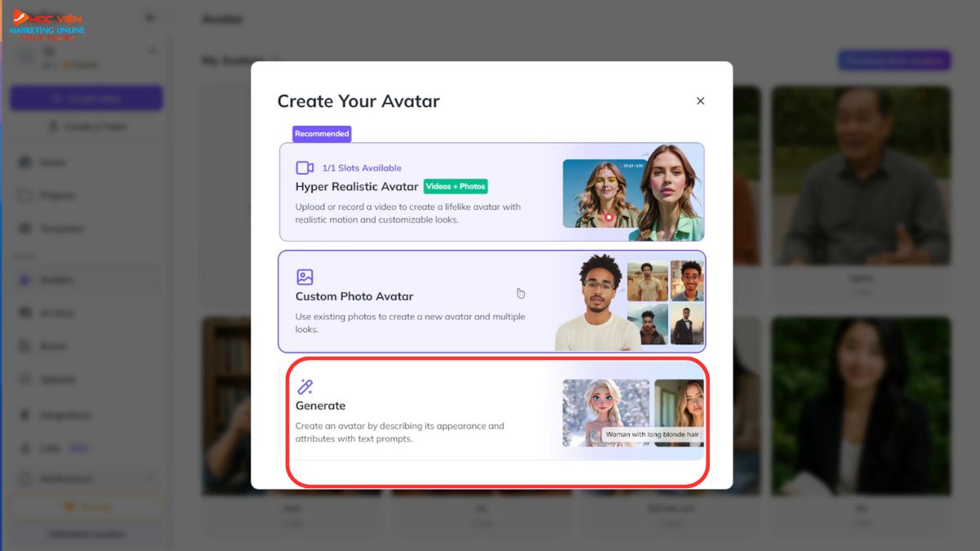Select the Hyper Realistic Avatar title
Image resolution: width=980 pixels, height=551 pixels.
click(357, 186)
